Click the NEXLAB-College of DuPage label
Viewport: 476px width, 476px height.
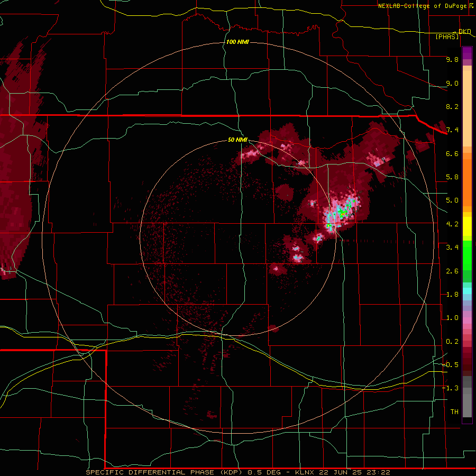click(422, 6)
